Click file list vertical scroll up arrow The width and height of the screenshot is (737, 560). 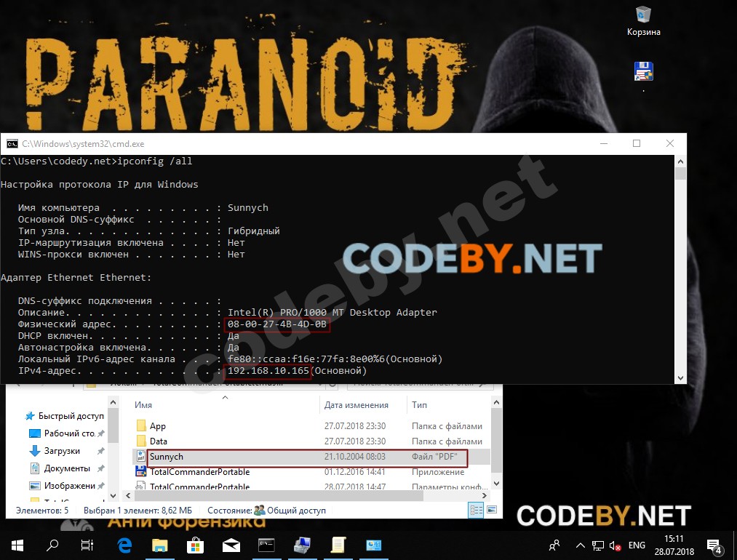(496, 403)
